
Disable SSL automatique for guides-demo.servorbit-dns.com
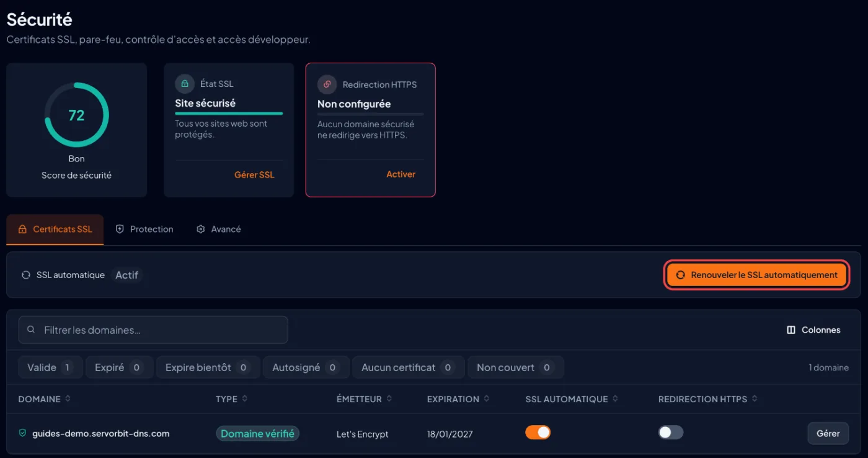tap(538, 433)
